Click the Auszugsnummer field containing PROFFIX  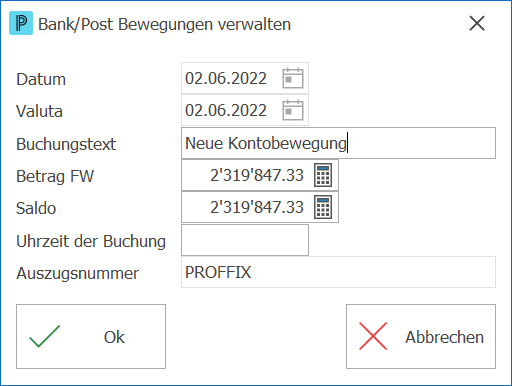coord(338,272)
